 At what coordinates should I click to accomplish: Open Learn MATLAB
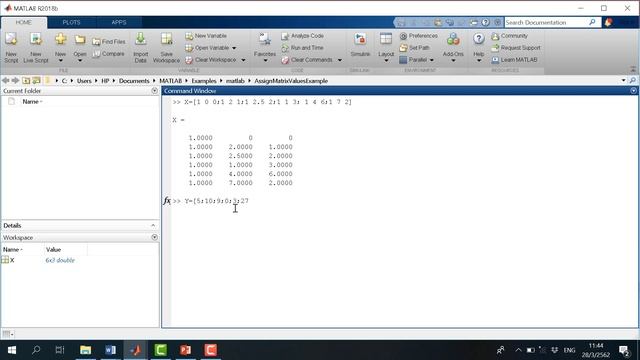pos(514,60)
